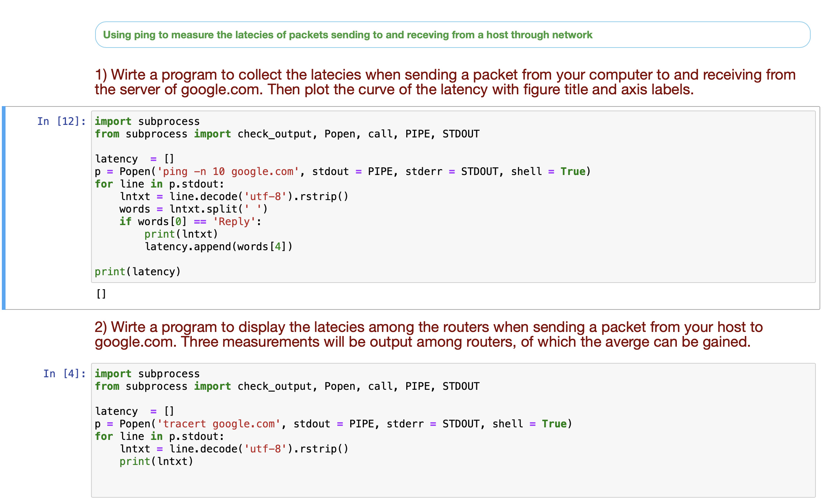Click the In [12] prompt label
The width and height of the screenshot is (828, 504).
61,121
